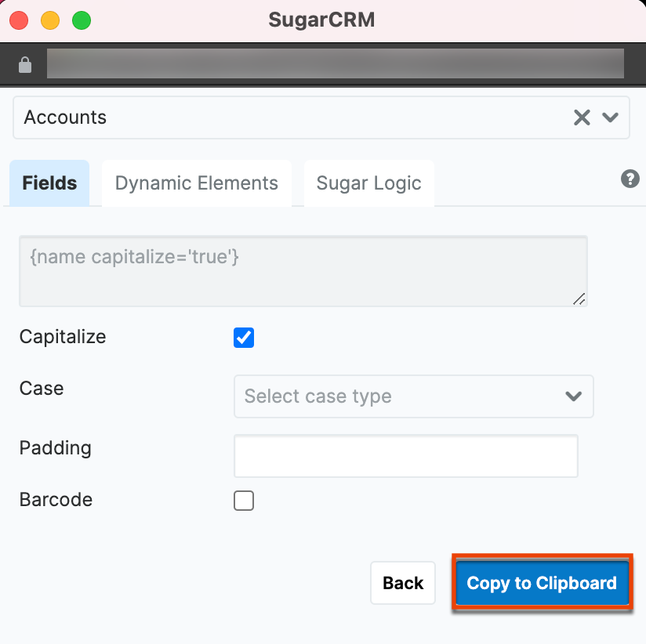Open the help icon next to the tabs
646x644 pixels.
(630, 179)
